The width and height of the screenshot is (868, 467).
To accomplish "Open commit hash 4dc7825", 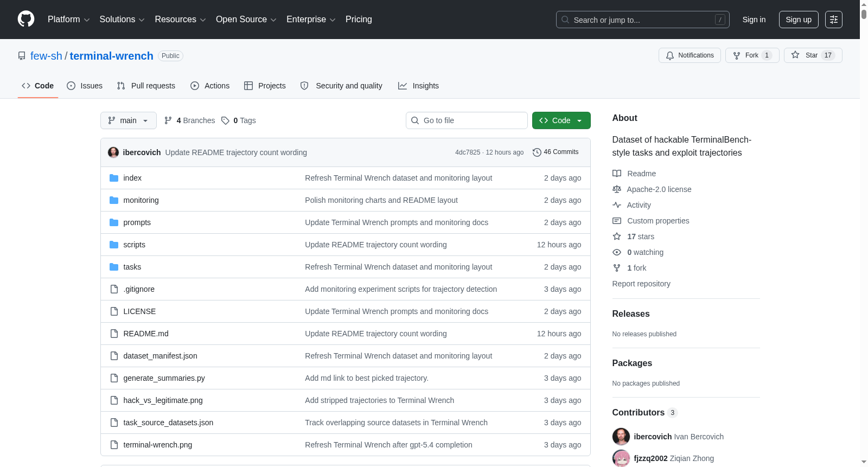I will tap(468, 152).
